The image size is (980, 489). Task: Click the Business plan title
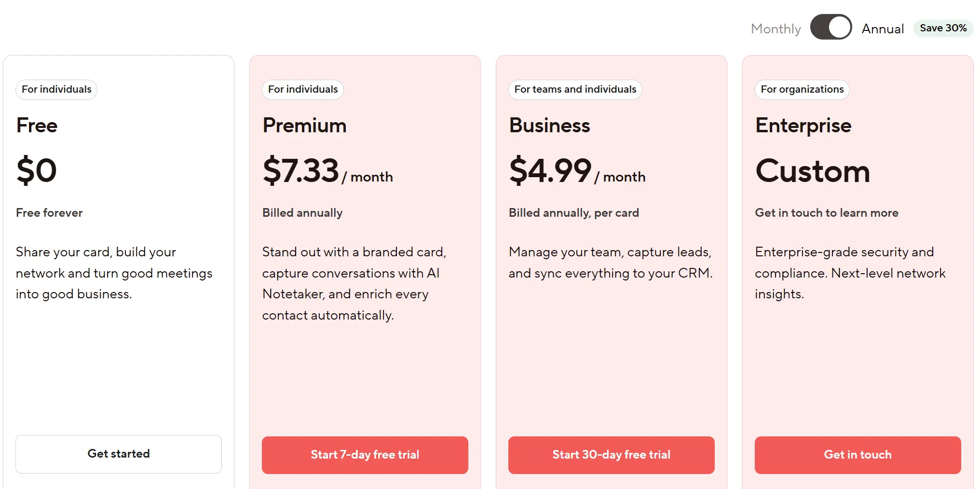coord(549,125)
